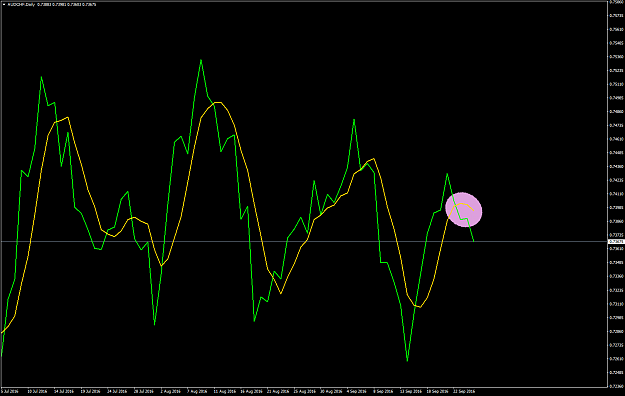The image size is (625, 396).
Task: Click the green price line's August peak
Action: point(201,61)
